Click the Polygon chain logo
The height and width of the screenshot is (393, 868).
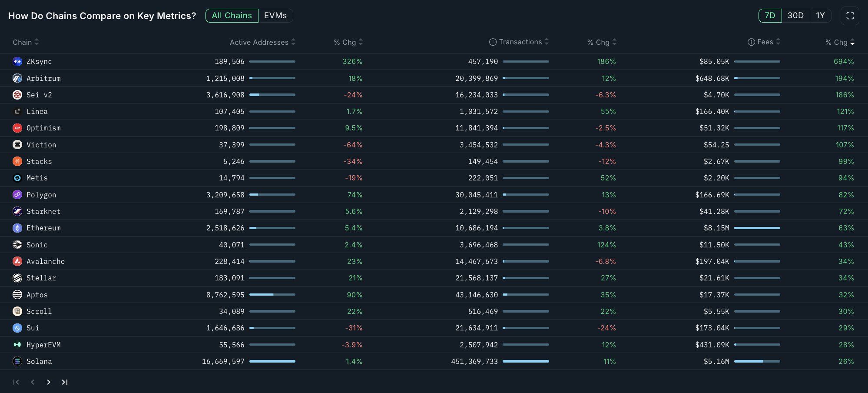(17, 195)
